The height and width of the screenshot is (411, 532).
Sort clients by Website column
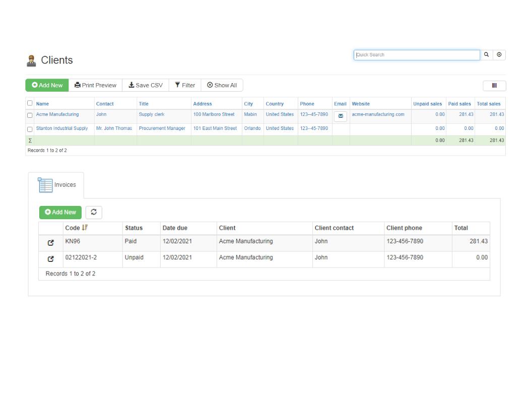pyautogui.click(x=361, y=104)
